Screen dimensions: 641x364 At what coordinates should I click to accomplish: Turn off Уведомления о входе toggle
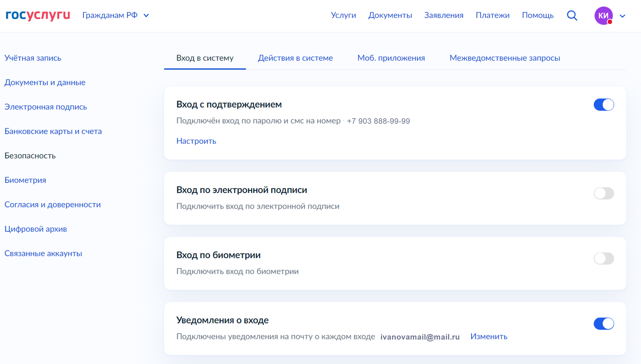[604, 324]
